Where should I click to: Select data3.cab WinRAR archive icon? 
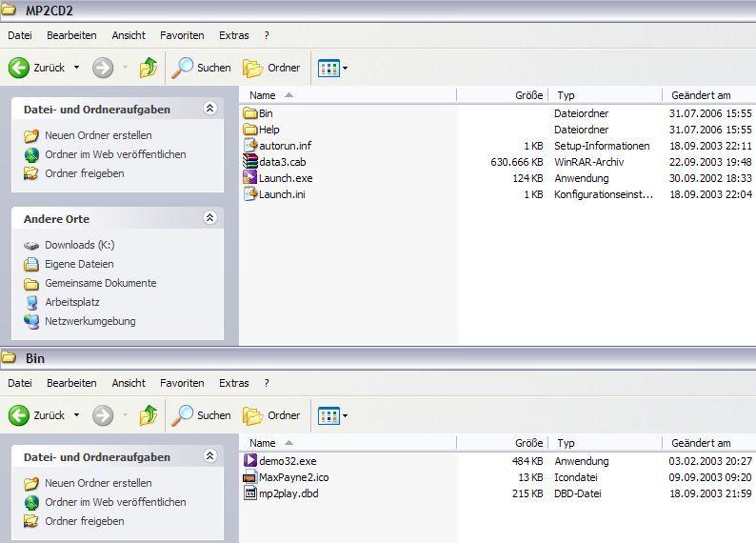pos(250,162)
